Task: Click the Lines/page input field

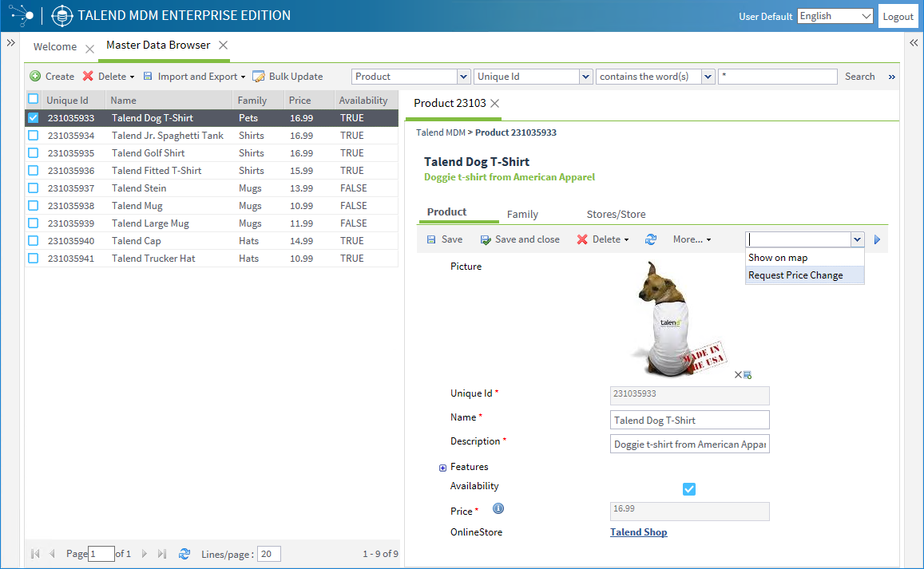Action: pos(268,554)
